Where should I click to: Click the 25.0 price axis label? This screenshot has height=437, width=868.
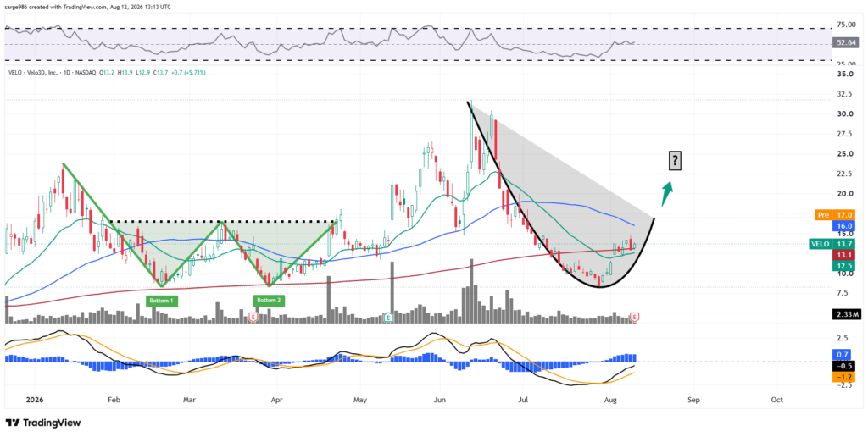tap(845, 154)
